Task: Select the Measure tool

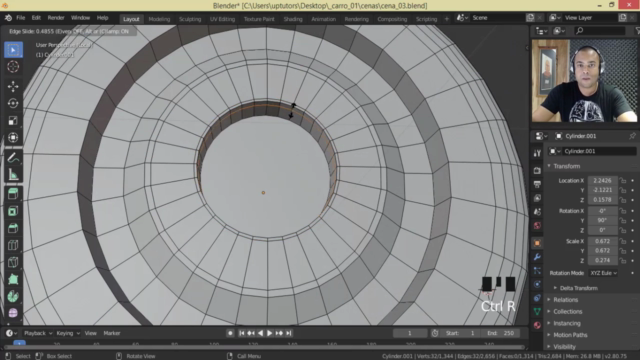Action: tap(13, 175)
